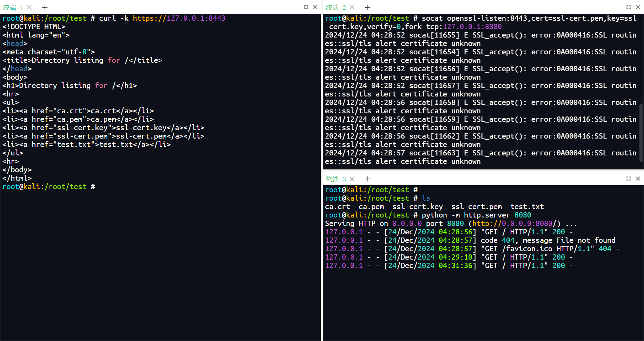Switch to the 终端 1 tab
The width and height of the screenshot is (644, 341).
tap(13, 7)
